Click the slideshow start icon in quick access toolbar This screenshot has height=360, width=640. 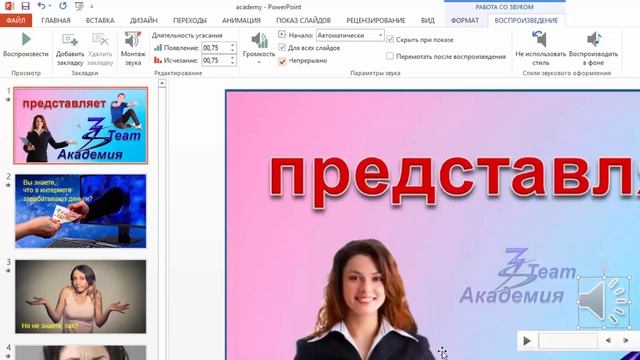[79, 6]
